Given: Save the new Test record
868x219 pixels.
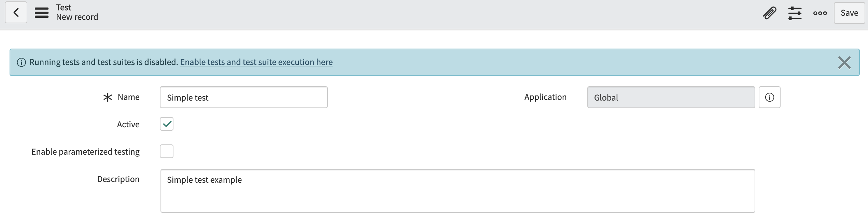Looking at the screenshot, I should click(849, 13).
